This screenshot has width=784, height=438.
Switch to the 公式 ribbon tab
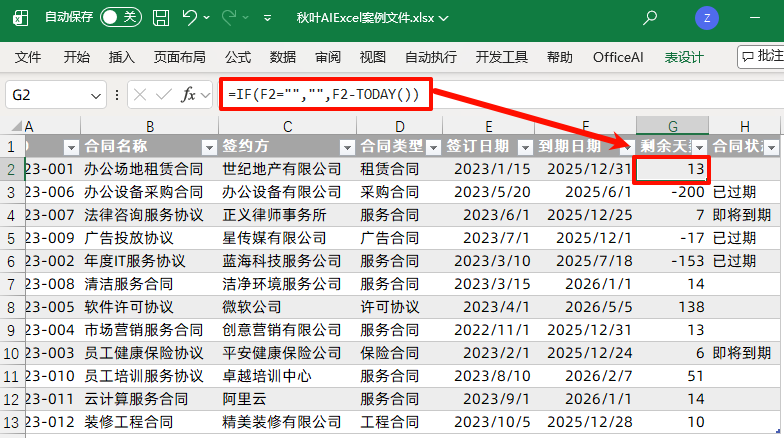238,57
